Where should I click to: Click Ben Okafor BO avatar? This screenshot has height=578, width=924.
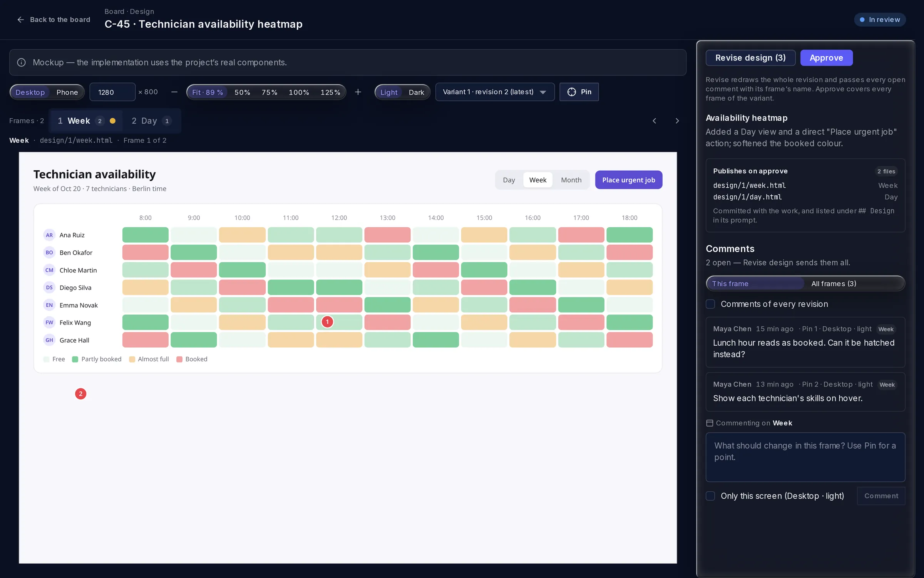[49, 253]
